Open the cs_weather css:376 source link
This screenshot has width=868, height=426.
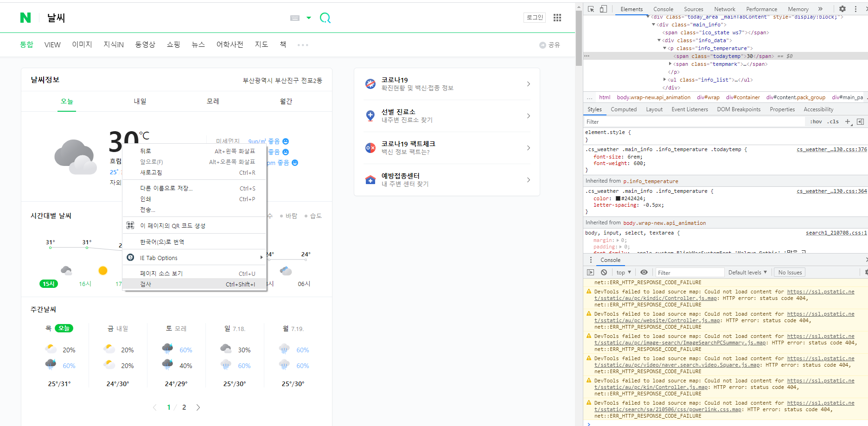pos(831,149)
